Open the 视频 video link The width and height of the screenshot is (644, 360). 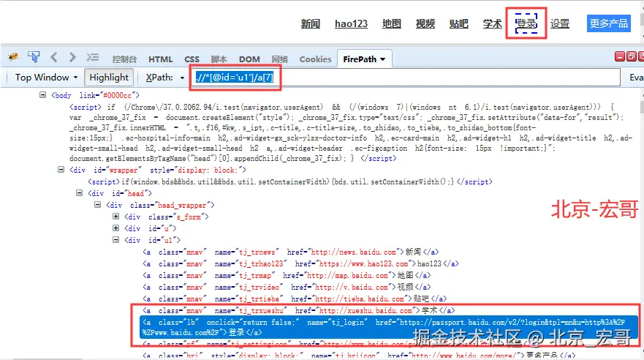pyautogui.click(x=425, y=24)
